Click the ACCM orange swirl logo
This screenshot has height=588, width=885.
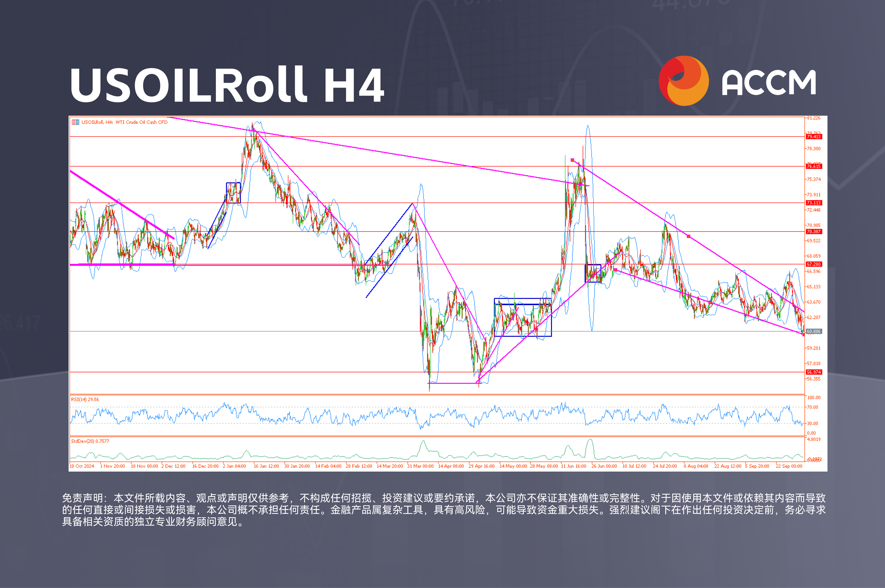tap(683, 81)
